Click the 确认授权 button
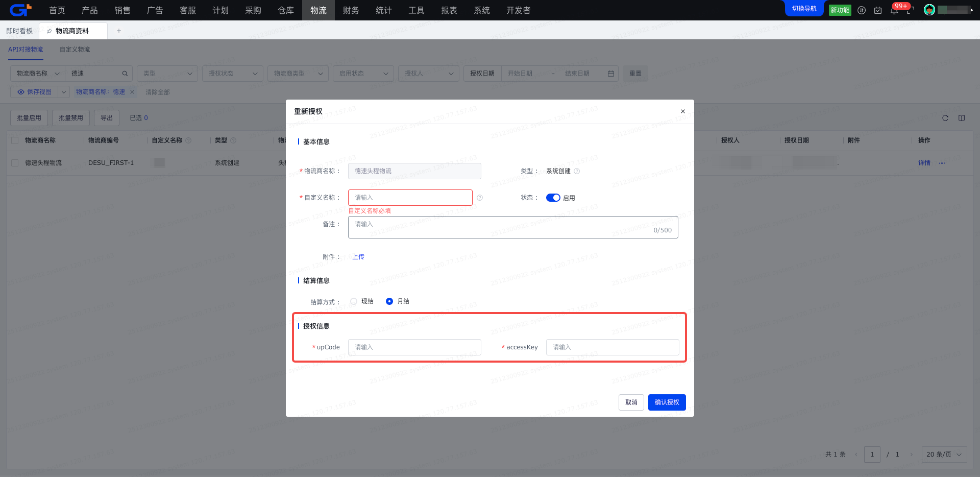Image resolution: width=980 pixels, height=477 pixels. click(667, 402)
